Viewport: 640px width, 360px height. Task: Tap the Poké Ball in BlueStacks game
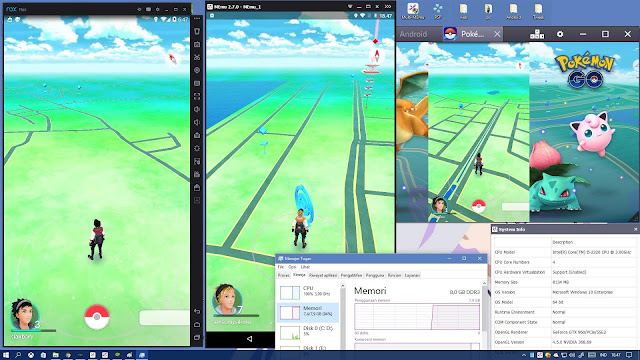[479, 206]
